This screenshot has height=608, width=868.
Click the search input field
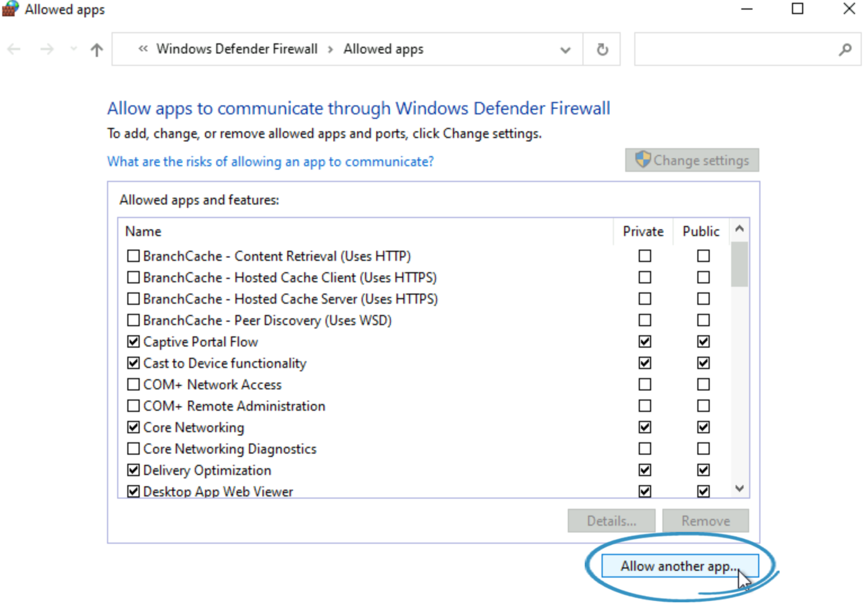(x=747, y=50)
